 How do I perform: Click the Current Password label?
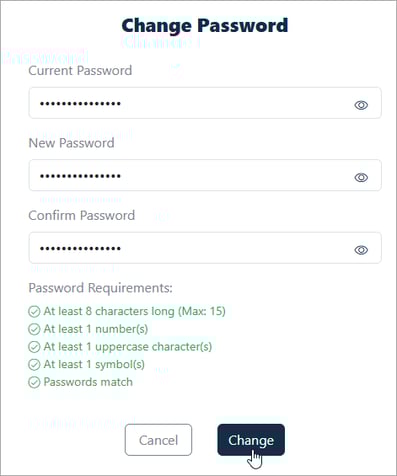pyautogui.click(x=80, y=71)
